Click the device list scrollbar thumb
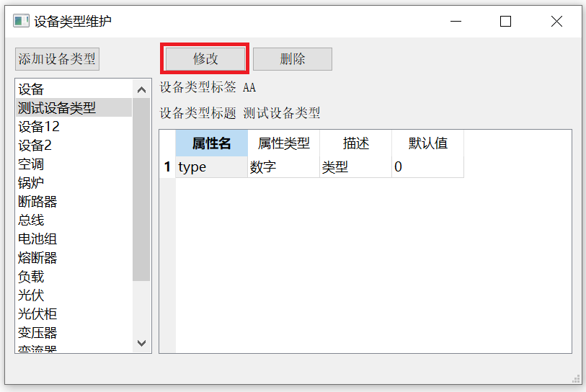This screenshot has height=392, width=586. click(142, 190)
